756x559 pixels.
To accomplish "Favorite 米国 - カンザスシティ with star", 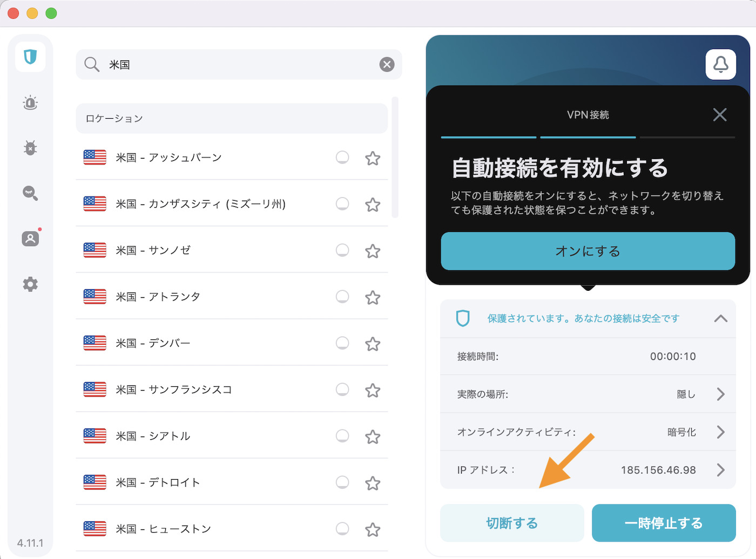I will coord(373,204).
